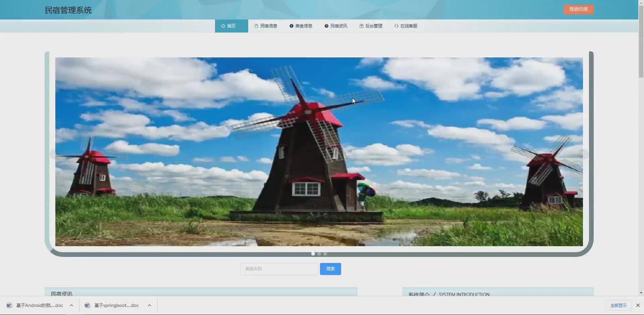
Task: Click the 登录/注册 button
Action: [578, 9]
